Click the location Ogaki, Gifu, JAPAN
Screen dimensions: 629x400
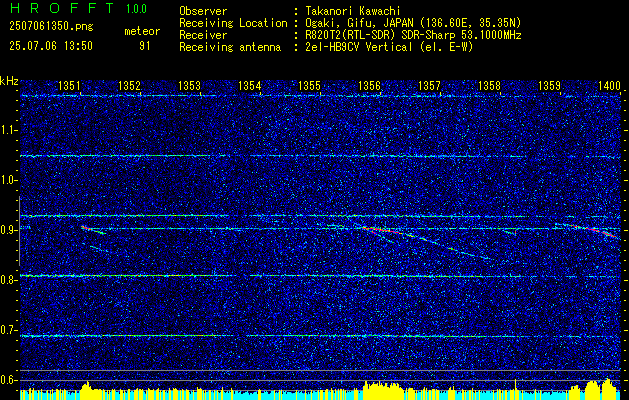tap(359, 23)
